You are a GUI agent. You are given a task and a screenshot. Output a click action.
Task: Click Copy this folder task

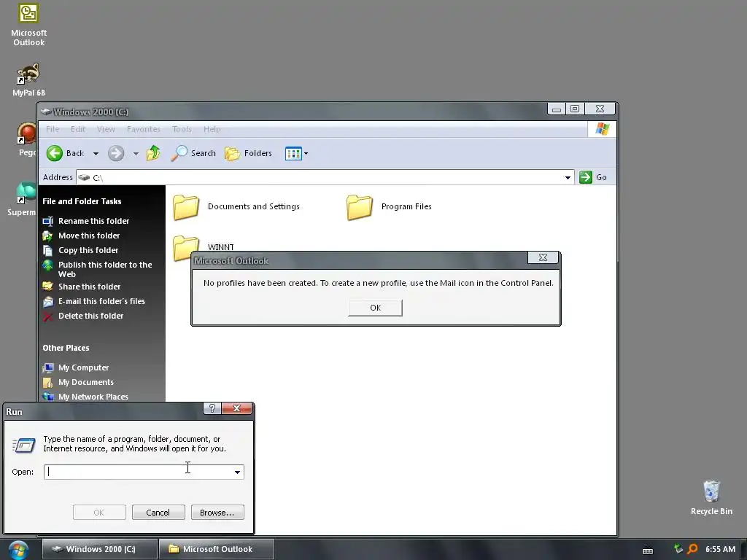pos(88,251)
